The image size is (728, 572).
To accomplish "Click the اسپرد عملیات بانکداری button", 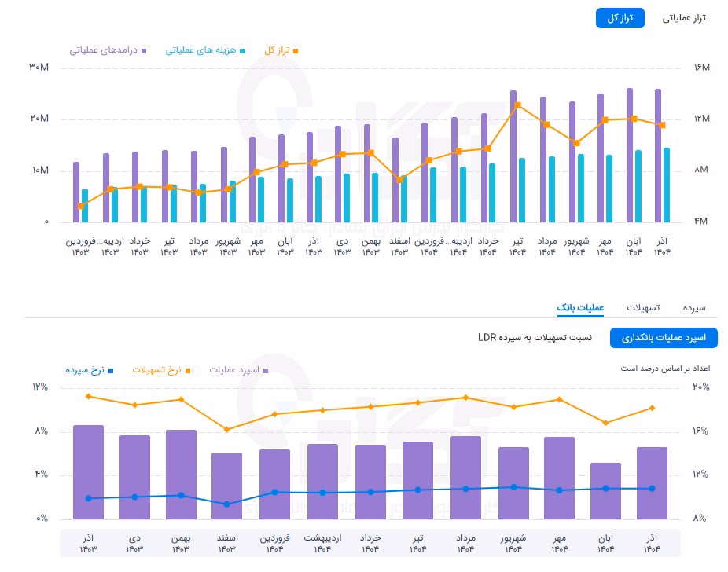I will [664, 338].
